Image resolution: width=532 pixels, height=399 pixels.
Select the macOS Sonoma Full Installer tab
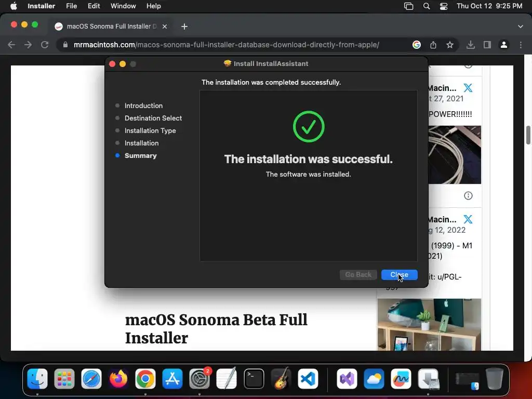click(x=111, y=26)
